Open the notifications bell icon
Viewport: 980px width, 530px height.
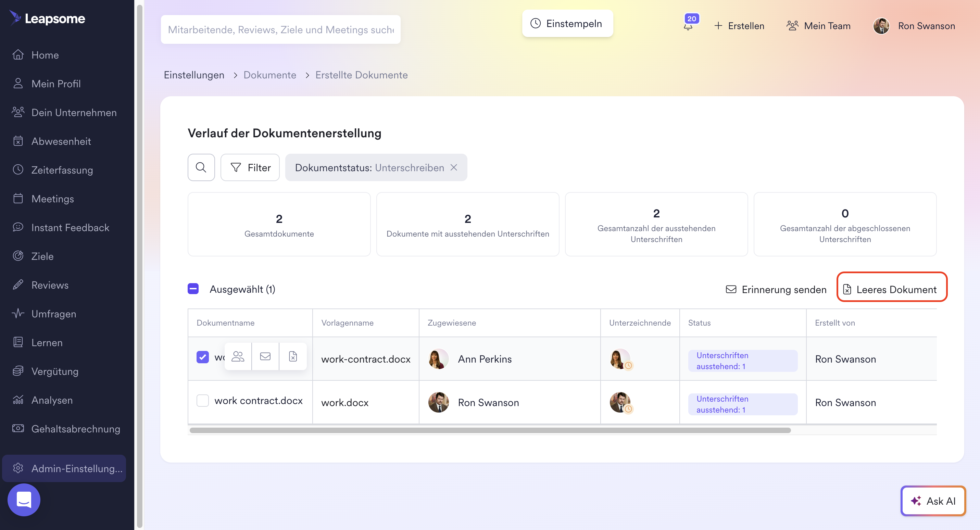pyautogui.click(x=688, y=26)
